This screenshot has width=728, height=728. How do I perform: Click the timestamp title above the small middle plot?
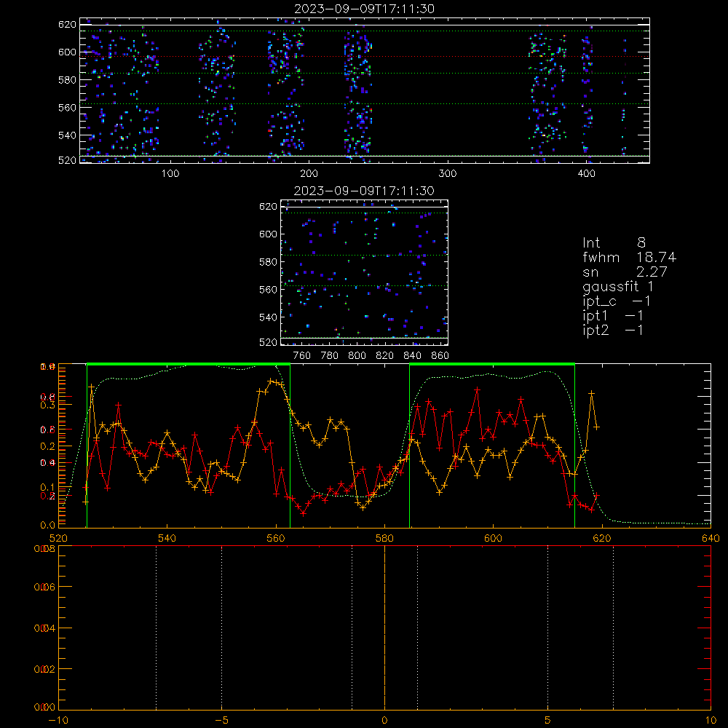[364, 191]
